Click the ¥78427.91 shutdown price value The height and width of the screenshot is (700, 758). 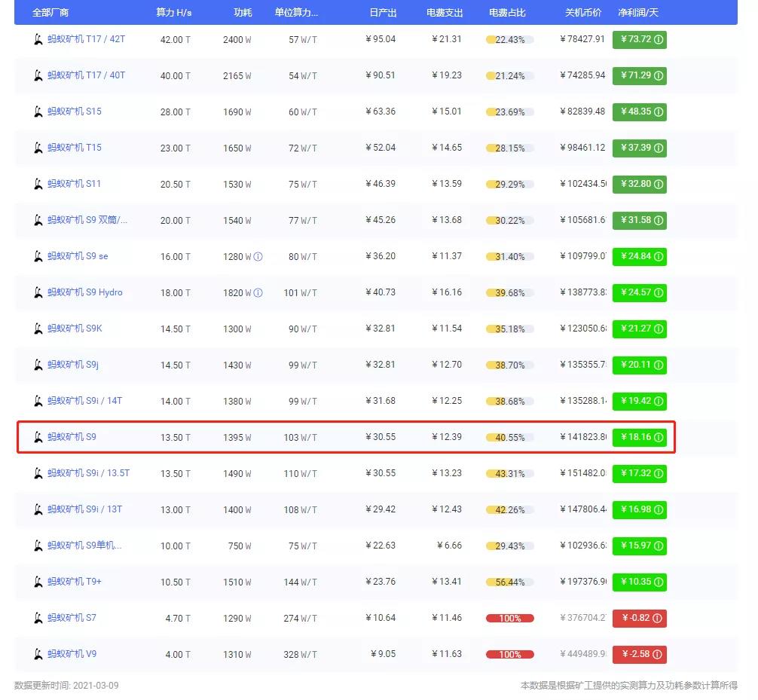[582, 39]
